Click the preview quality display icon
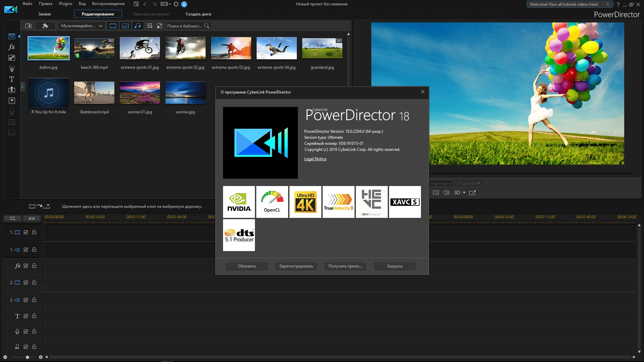The image size is (644, 362). tap(436, 193)
